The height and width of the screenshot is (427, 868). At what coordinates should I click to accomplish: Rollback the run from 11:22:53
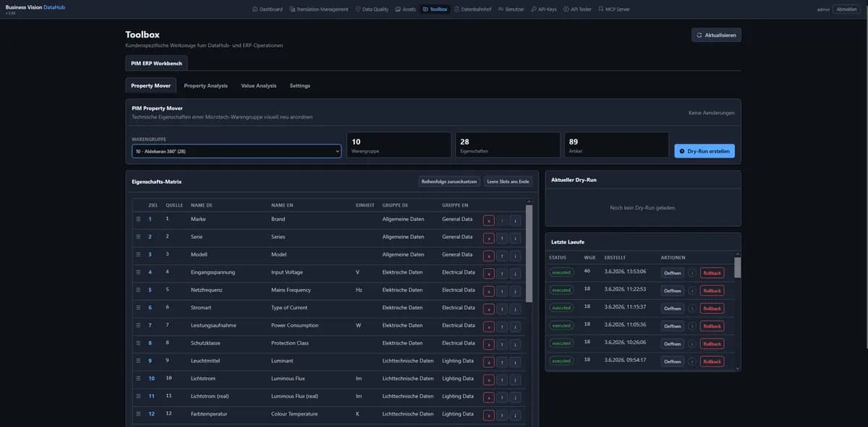coord(712,290)
